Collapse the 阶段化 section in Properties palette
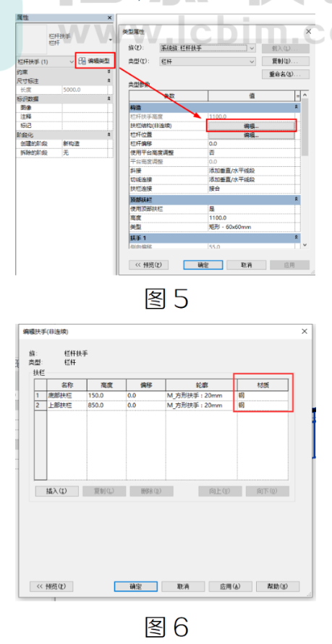The image size is (332, 644). pos(108,134)
